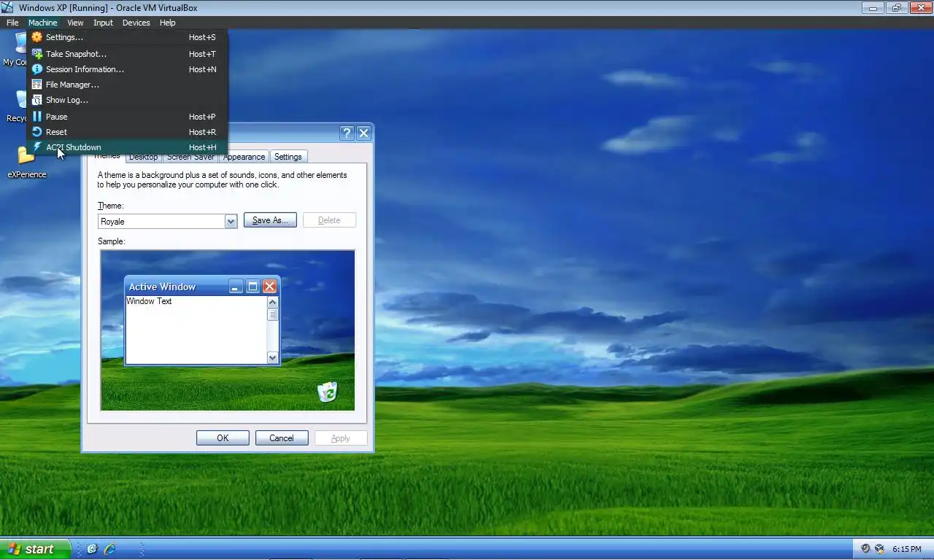Screen dimensions: 934x560
Task: Click the tray icon beside the clock
Action: (x=879, y=549)
